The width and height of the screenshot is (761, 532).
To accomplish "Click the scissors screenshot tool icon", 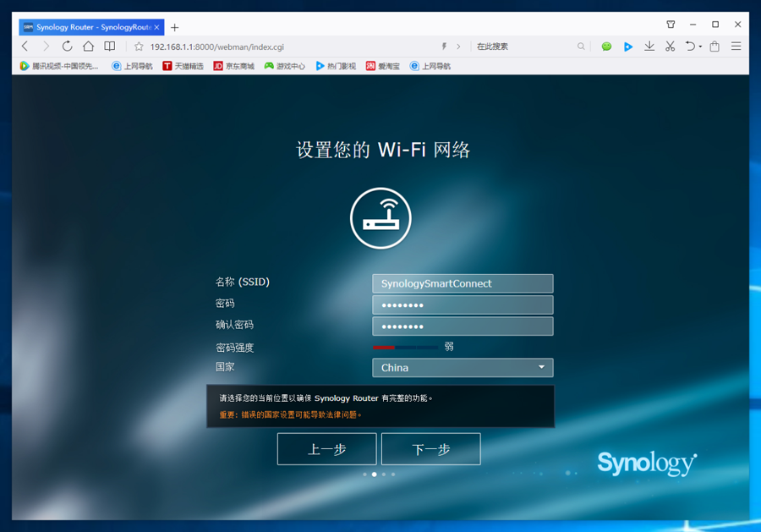I will [x=670, y=47].
